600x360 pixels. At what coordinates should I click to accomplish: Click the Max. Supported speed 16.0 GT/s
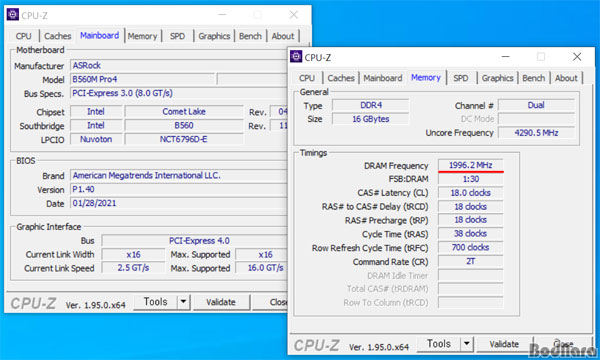pyautogui.click(x=262, y=268)
